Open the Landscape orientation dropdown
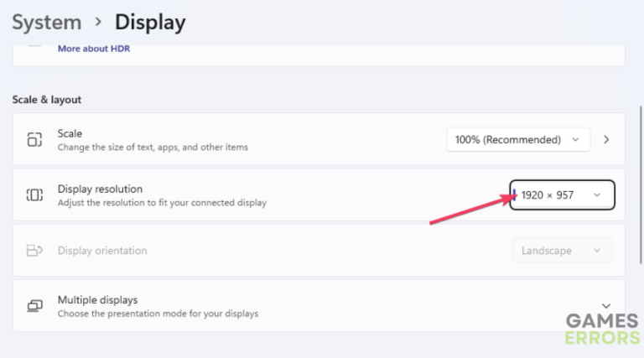 coord(562,251)
